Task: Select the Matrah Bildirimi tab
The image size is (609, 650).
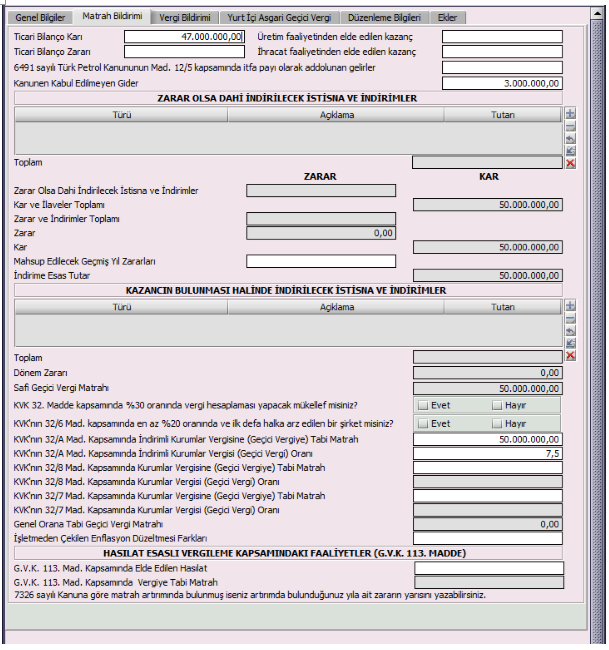Action: tap(112, 16)
